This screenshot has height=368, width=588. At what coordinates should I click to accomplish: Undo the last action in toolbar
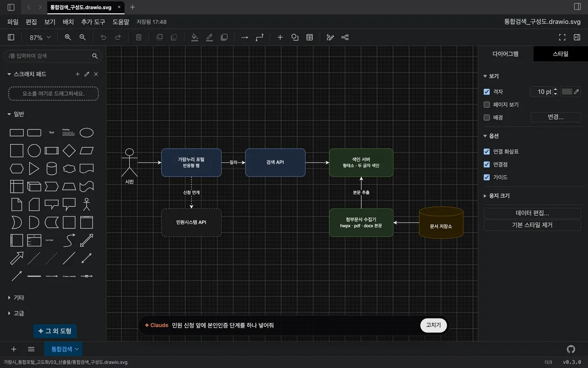pyautogui.click(x=103, y=37)
